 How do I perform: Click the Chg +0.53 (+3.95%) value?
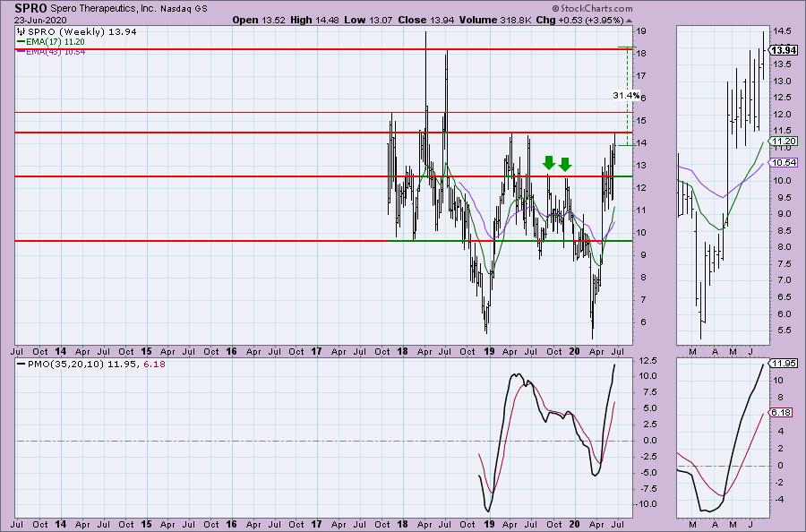click(x=579, y=20)
